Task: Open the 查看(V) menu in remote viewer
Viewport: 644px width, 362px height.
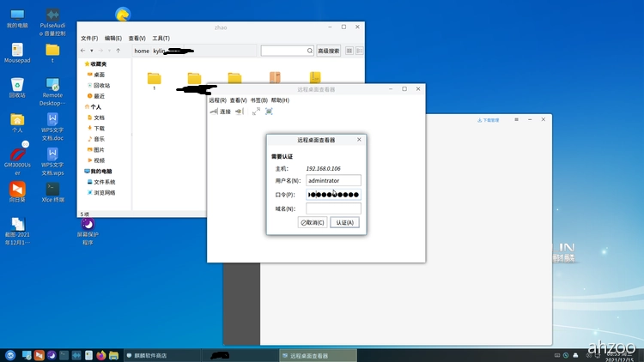Action: coord(238,100)
